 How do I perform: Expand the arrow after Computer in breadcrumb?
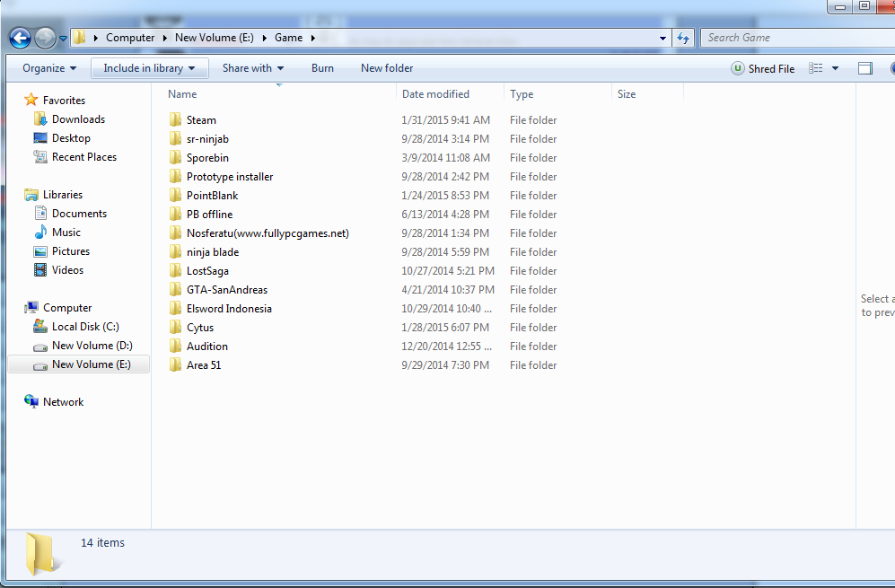pos(165,38)
